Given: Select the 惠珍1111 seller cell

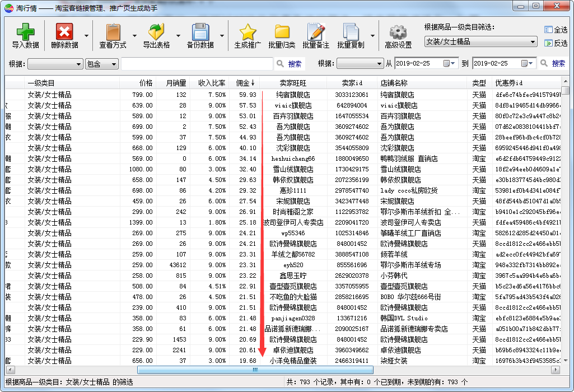Looking at the screenshot, I should click(x=293, y=190).
